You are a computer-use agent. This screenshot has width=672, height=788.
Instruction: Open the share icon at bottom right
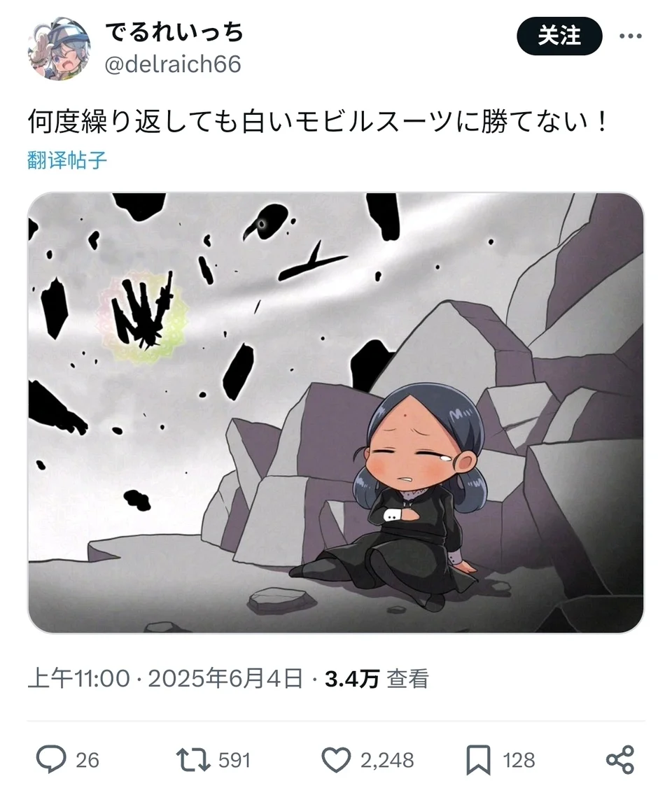point(619,760)
